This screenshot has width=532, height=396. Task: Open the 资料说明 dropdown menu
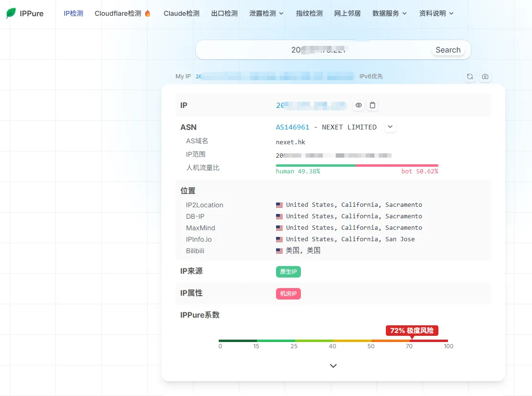[x=436, y=13]
